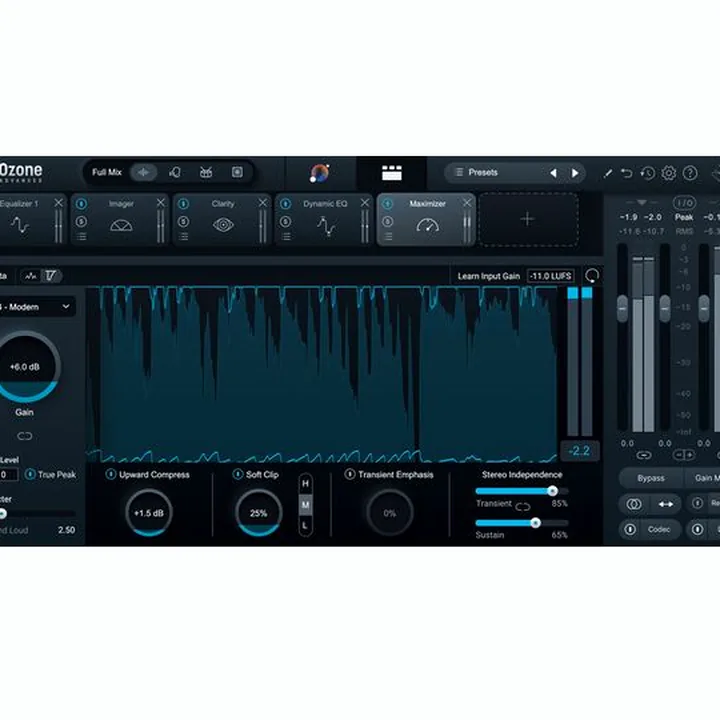This screenshot has height=720, width=720.
Task: Remove the Equalizer 1 module
Action: (58, 202)
